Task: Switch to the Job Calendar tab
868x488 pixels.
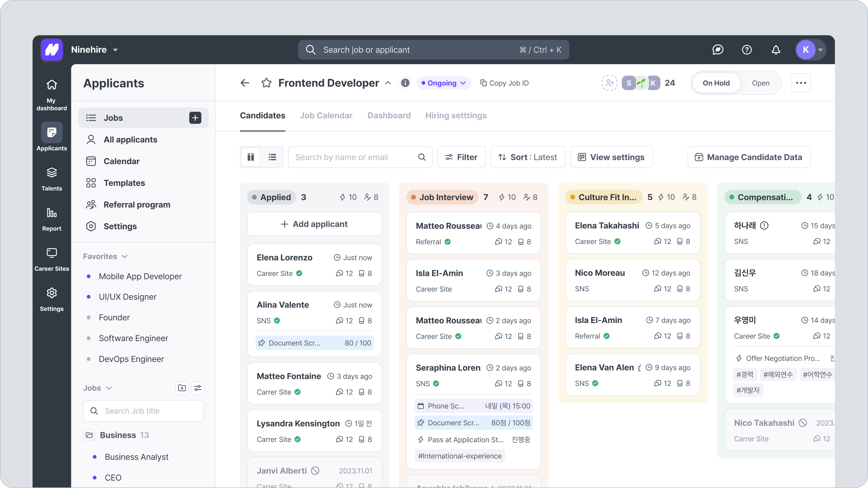Action: coord(326,115)
